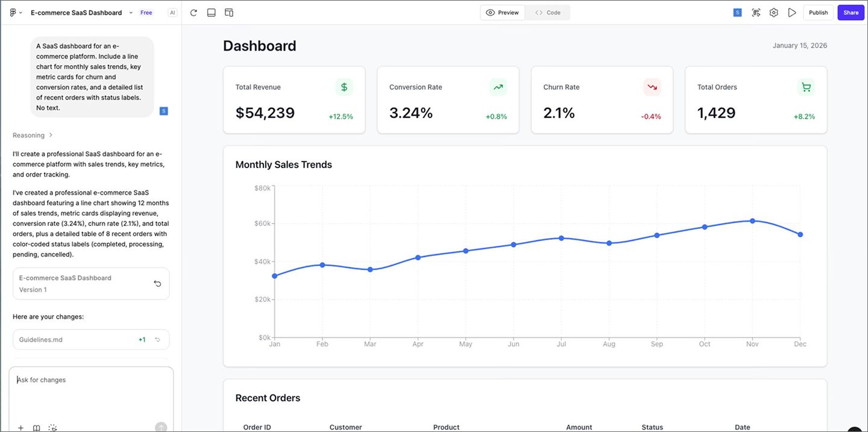Click the pointer capture icon near settings

[756, 12]
